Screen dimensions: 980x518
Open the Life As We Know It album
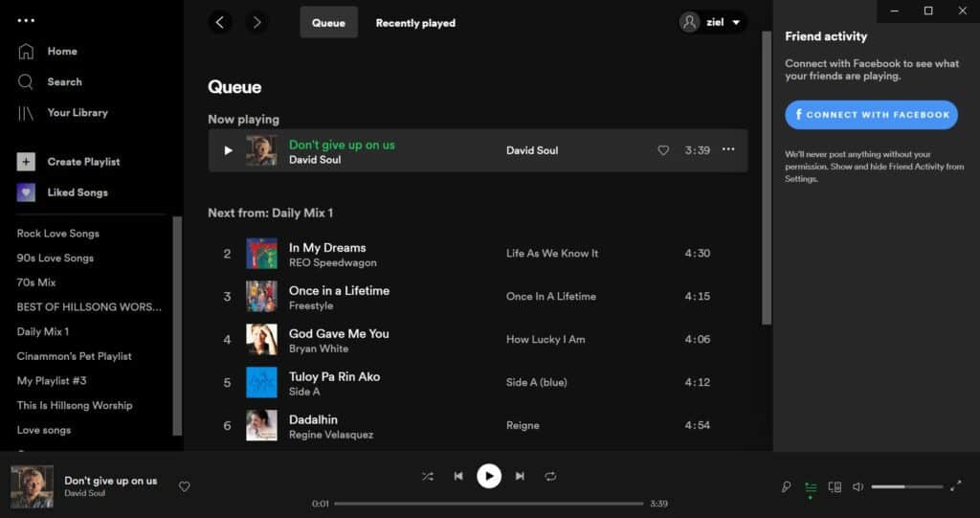tap(552, 254)
